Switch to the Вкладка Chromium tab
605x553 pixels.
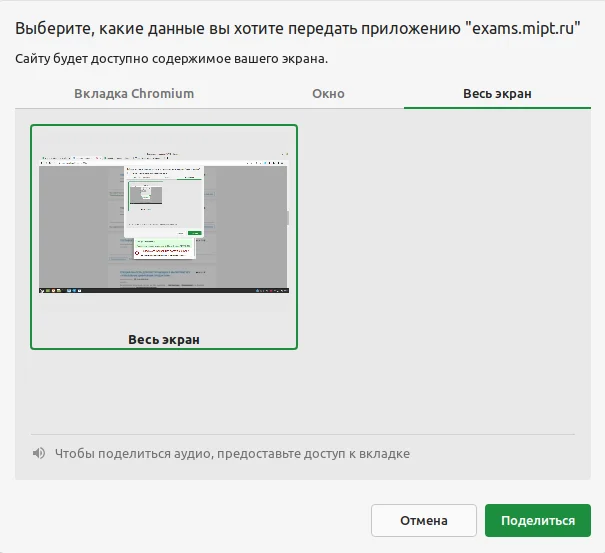point(134,94)
